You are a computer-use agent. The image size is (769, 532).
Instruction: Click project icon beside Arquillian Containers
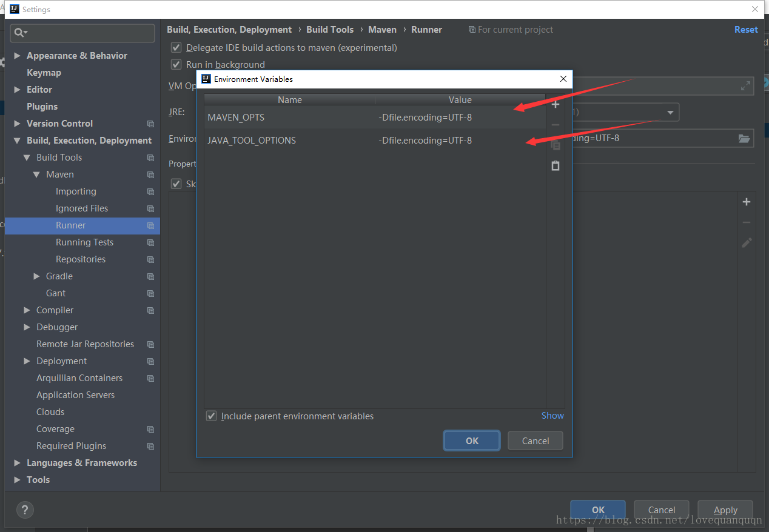click(150, 378)
